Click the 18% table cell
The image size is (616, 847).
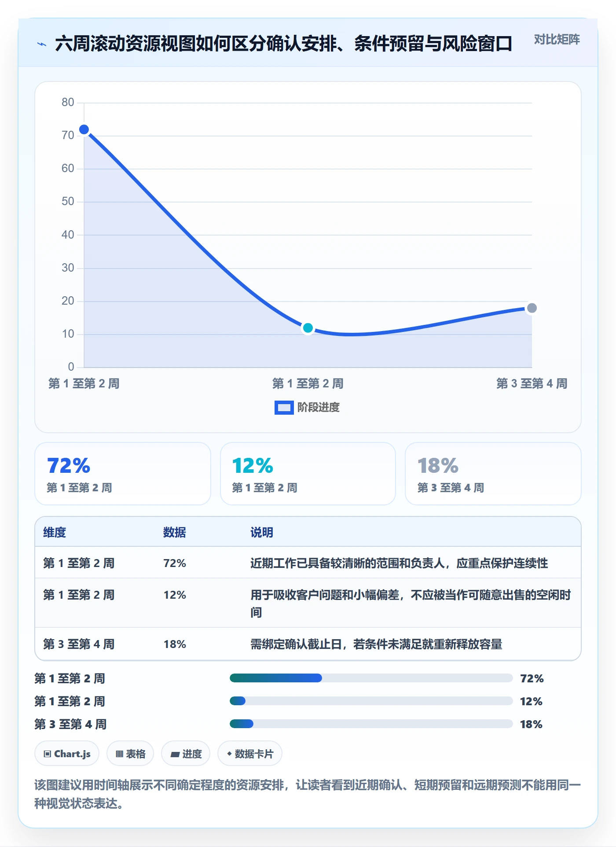click(x=175, y=644)
